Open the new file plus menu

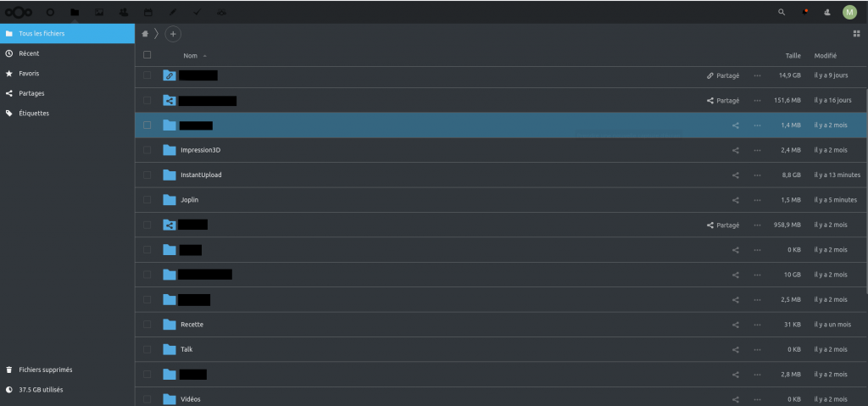(x=173, y=34)
